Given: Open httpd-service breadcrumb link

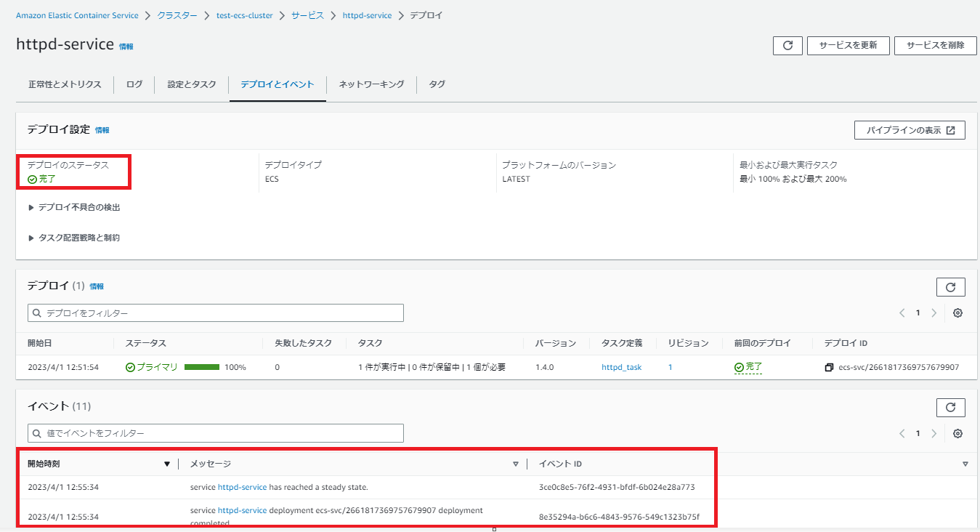Looking at the screenshot, I should pos(367,15).
